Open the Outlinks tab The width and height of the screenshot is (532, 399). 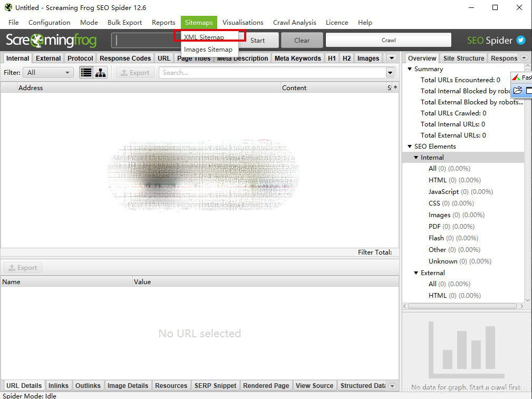[x=88, y=386]
